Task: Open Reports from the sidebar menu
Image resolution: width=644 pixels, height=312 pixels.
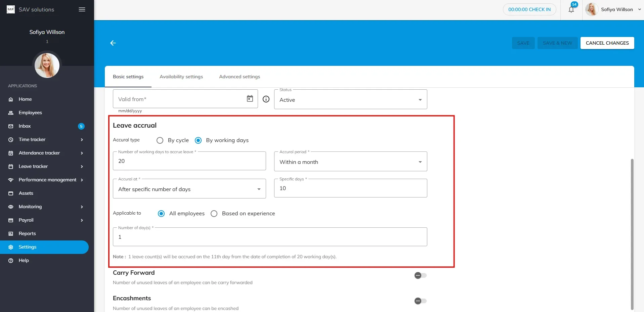Action: (x=44, y=234)
